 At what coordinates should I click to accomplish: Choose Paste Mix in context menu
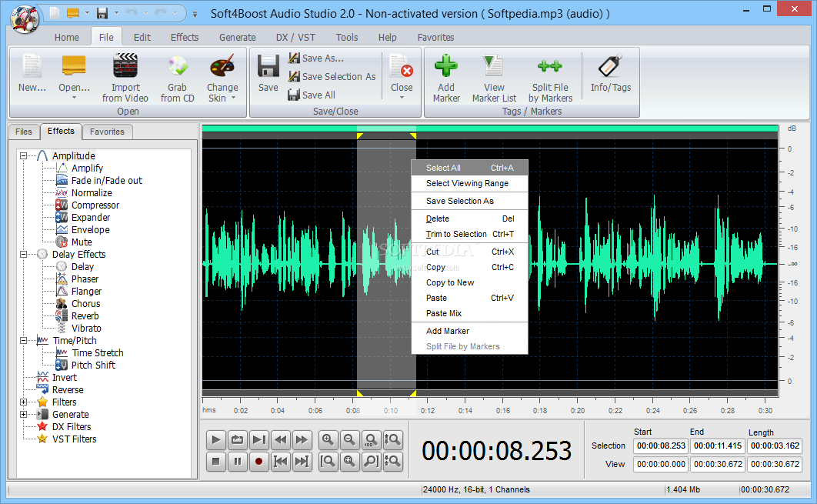point(469,313)
